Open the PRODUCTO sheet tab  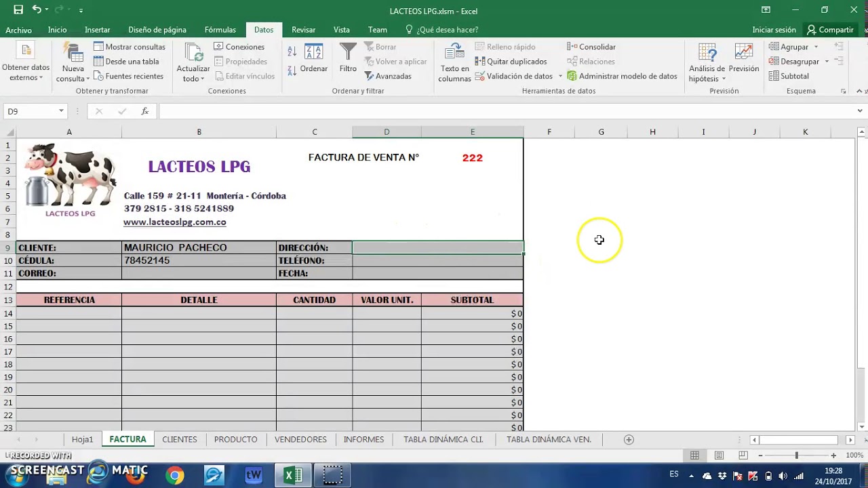click(x=235, y=439)
